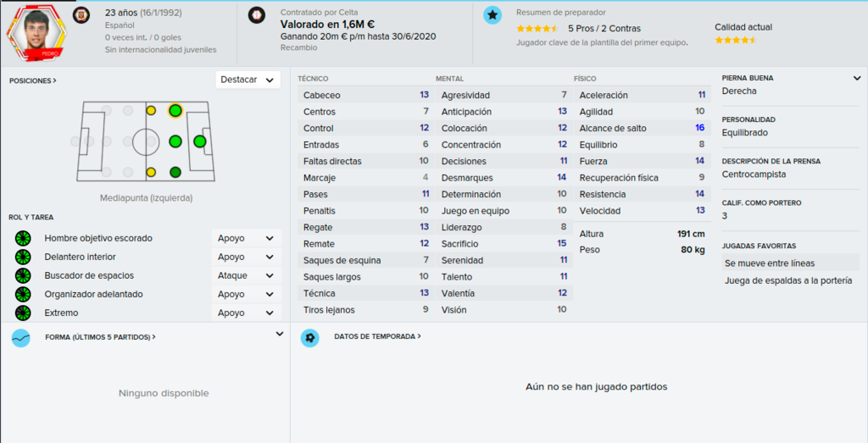Viewport: 868px width, 443px height.
Task: Click the Celta club crest icon
Action: tap(256, 15)
